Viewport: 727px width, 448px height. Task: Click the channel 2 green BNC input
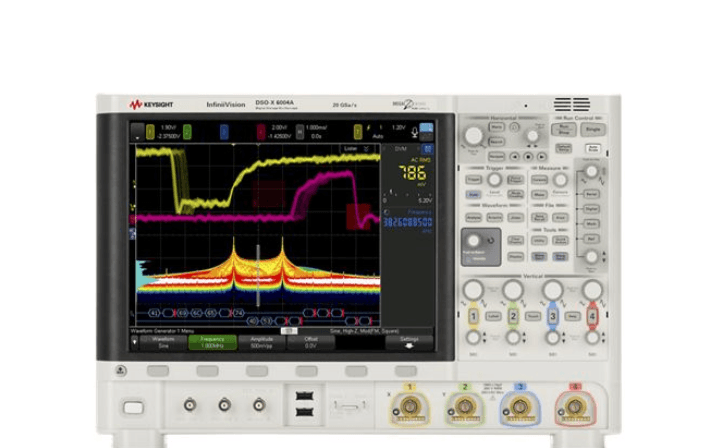(x=465, y=407)
